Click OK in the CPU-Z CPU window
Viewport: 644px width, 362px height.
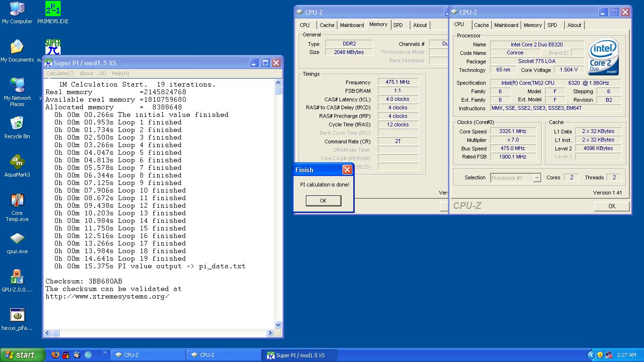click(x=611, y=206)
